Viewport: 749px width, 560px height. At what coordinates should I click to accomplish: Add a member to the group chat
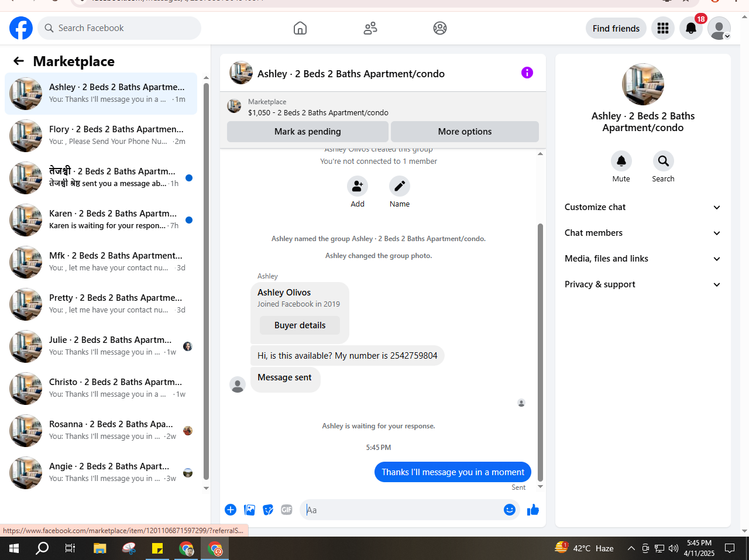pos(358,186)
